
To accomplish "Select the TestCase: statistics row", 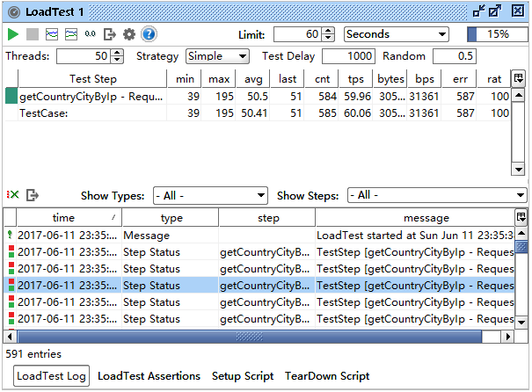I will (x=258, y=113).
